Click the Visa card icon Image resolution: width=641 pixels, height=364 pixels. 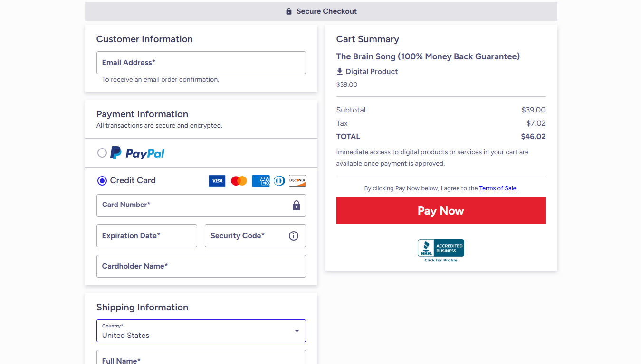217,181
